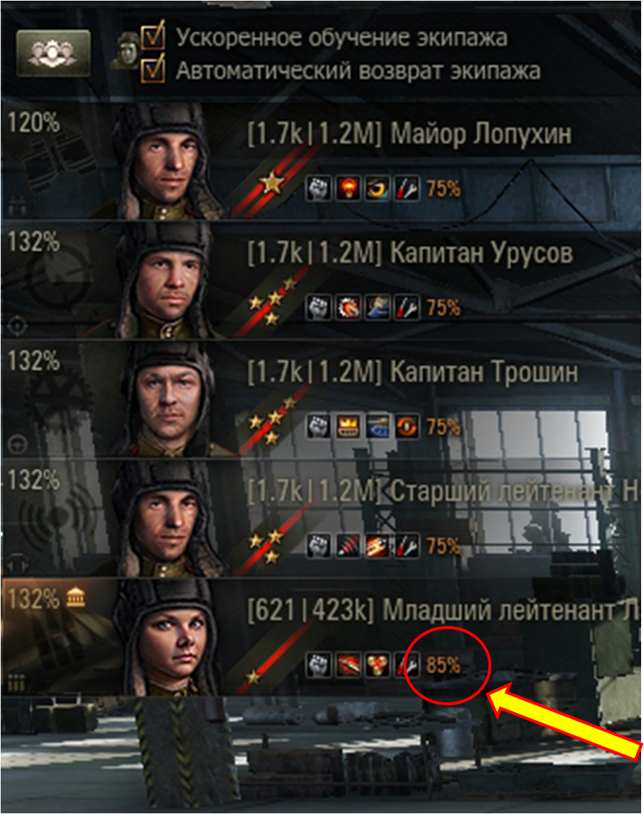Toggle the Автоматический возврат экипажа checkbox
The image size is (644, 814).
tap(153, 70)
